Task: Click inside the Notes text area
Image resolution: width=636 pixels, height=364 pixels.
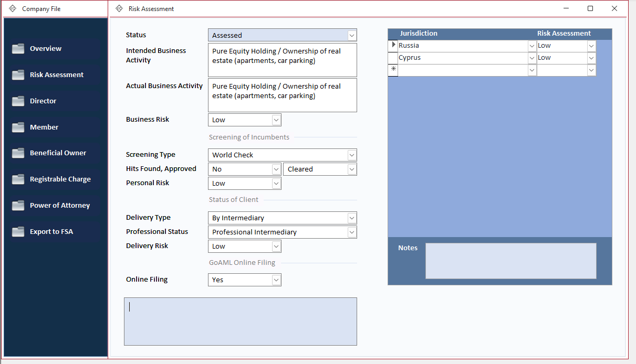Action: [510, 261]
